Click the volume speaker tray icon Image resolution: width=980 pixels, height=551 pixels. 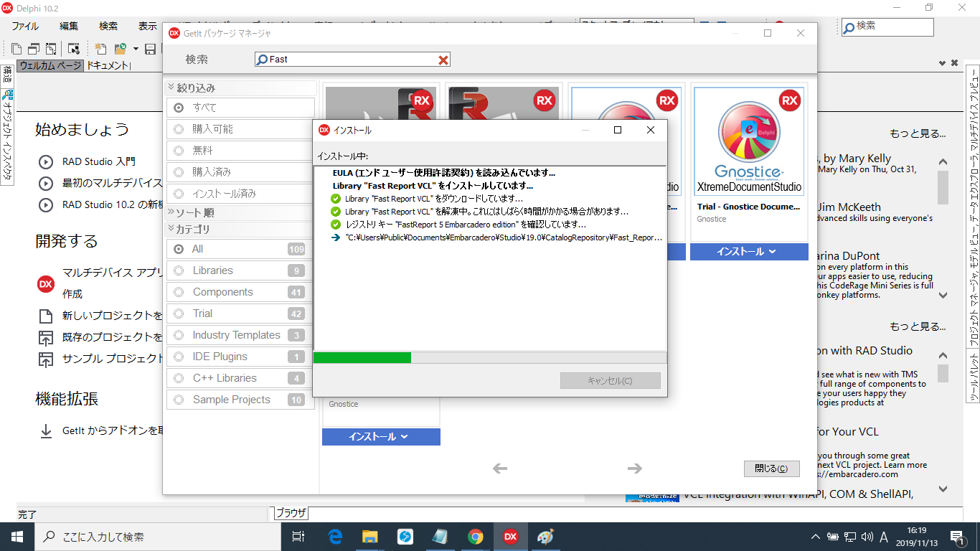(x=867, y=537)
